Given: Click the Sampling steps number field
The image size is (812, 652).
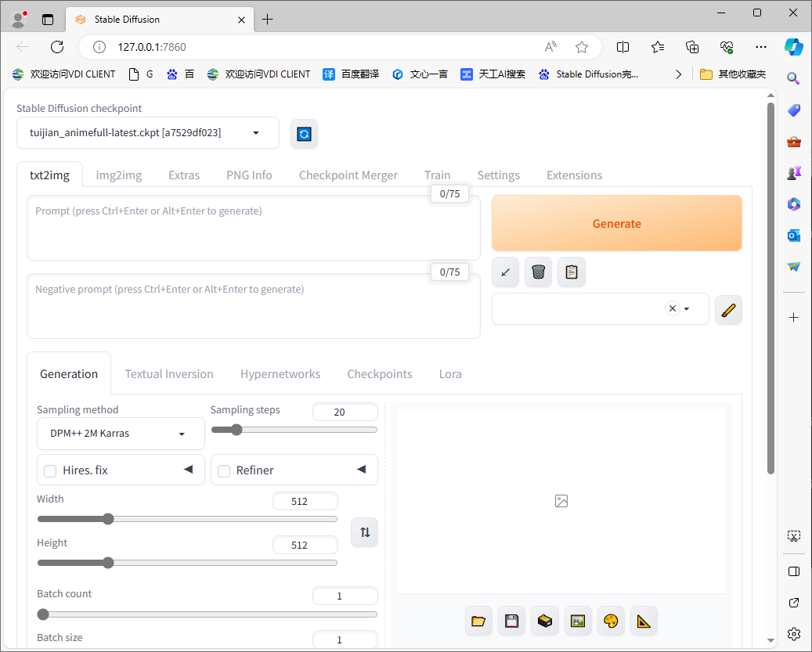Looking at the screenshot, I should 345,412.
